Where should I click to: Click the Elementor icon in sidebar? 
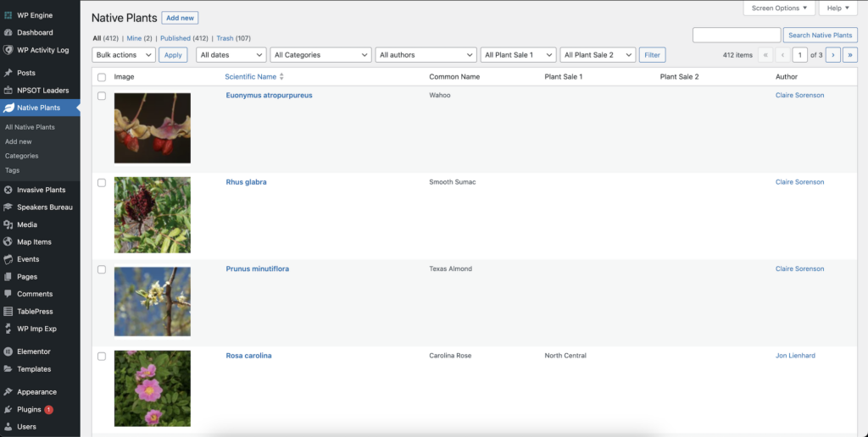point(8,351)
